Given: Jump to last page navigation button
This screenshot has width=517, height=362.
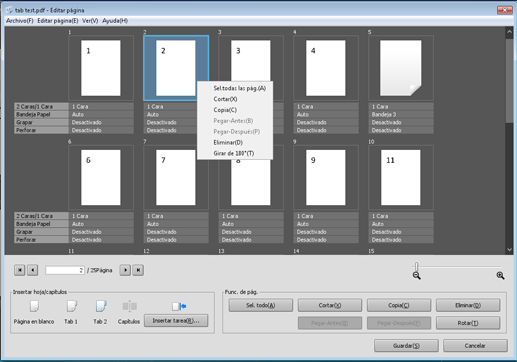Looking at the screenshot, I should [x=138, y=270].
